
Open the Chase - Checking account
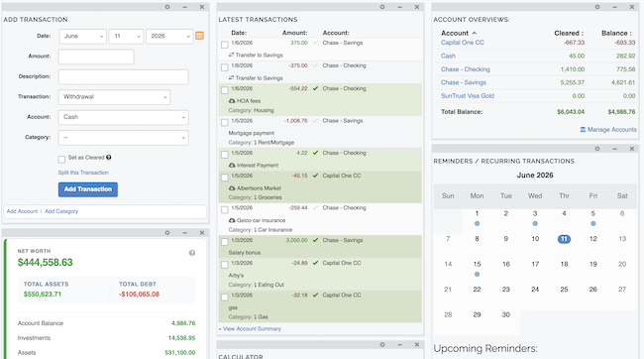466,69
